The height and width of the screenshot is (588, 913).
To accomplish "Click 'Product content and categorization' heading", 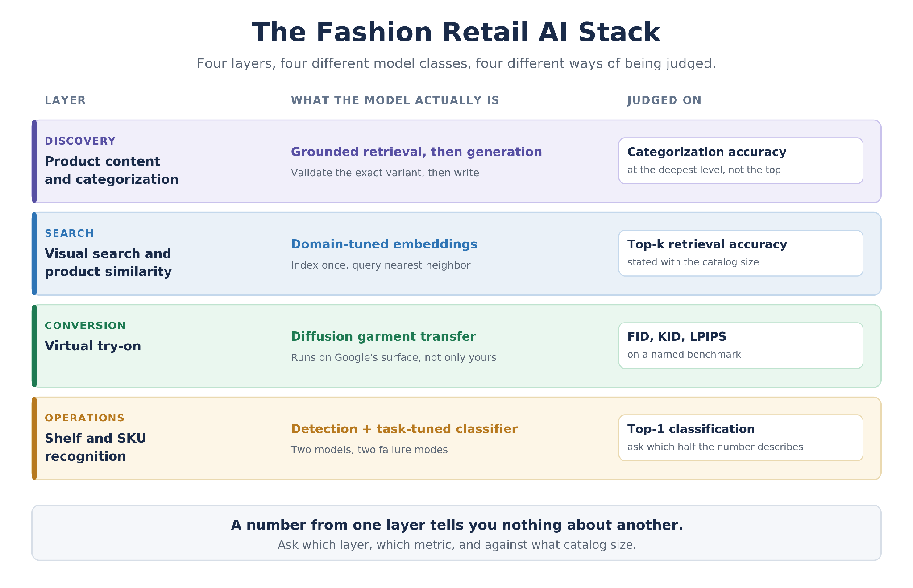I will click(112, 170).
